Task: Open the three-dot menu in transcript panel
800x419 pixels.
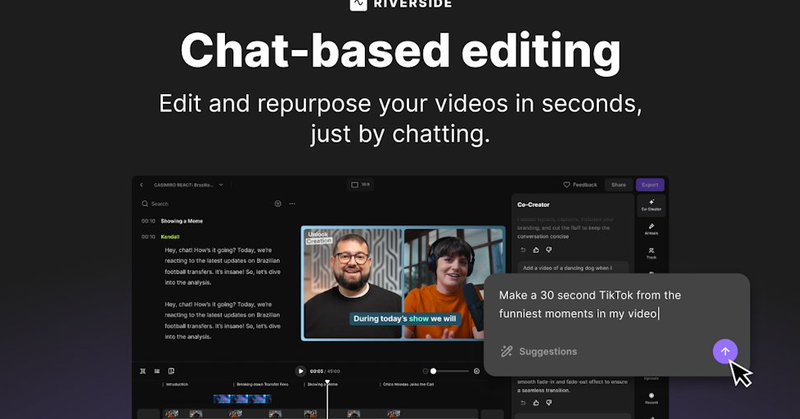Action: coord(292,204)
